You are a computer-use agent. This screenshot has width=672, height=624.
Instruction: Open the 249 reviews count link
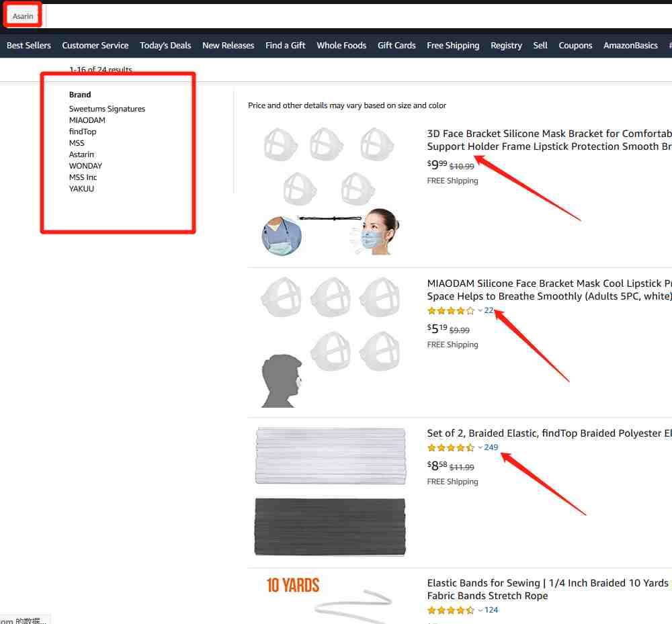tap(491, 448)
